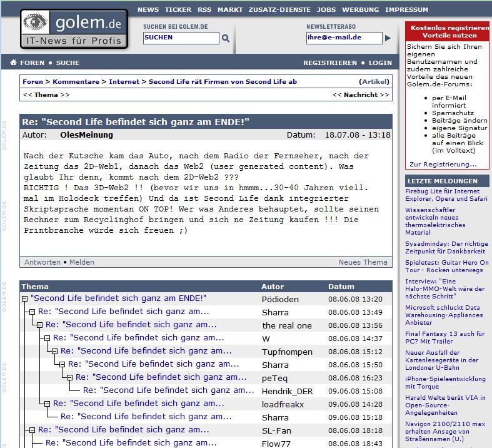Collapse the Pödioden root thread
Viewport: 492px width, 448px height.
(x=24, y=299)
